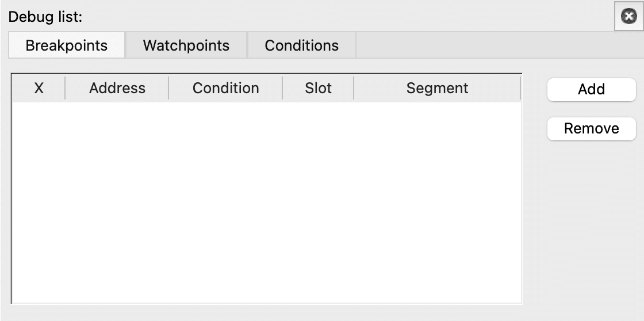Screen dimensions: 644x321
Task: Click the Segment column header
Action: pos(437,88)
